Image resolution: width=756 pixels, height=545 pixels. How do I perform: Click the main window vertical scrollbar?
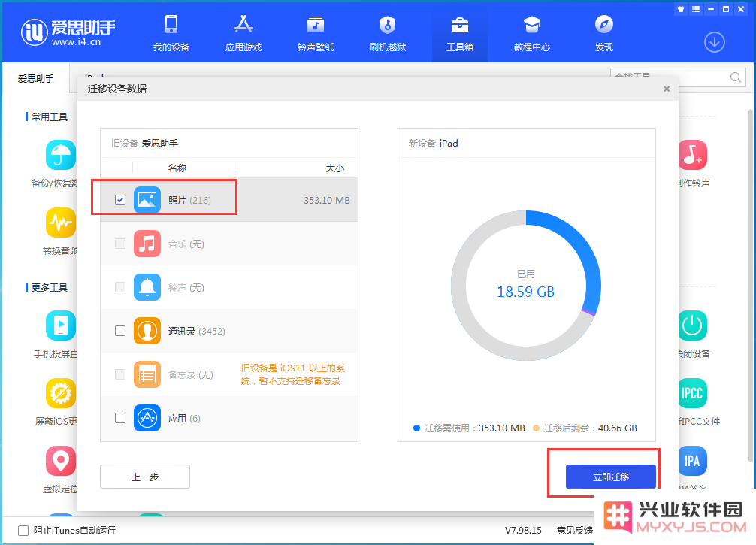751,285
